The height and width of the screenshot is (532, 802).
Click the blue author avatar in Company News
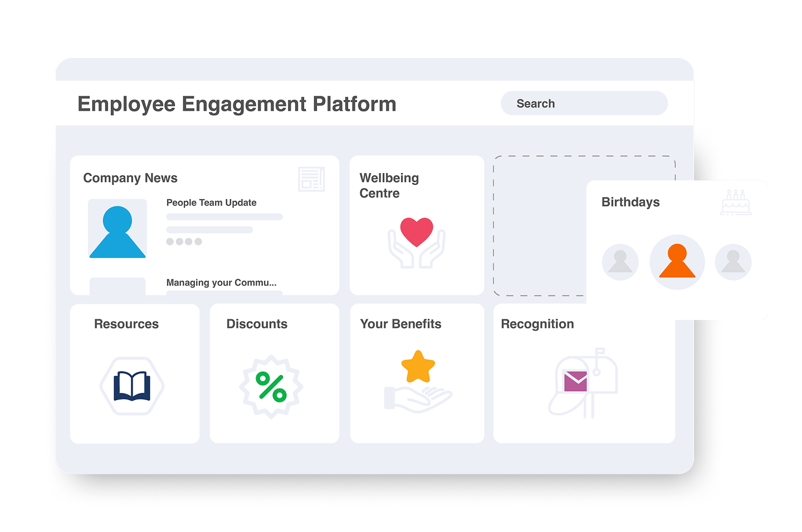coord(117,229)
